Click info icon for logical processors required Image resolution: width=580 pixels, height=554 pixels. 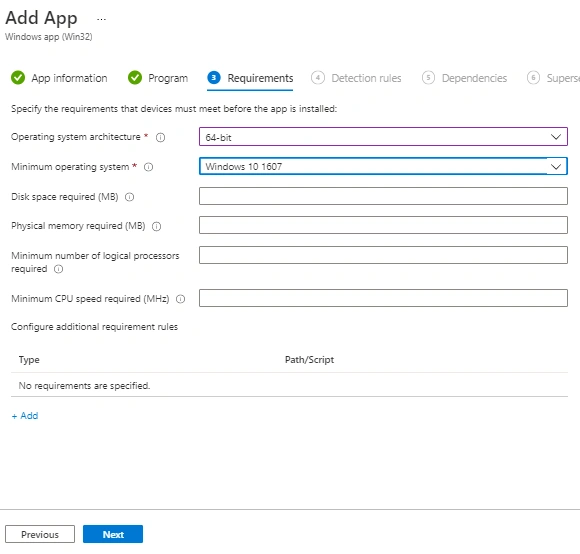(x=58, y=269)
